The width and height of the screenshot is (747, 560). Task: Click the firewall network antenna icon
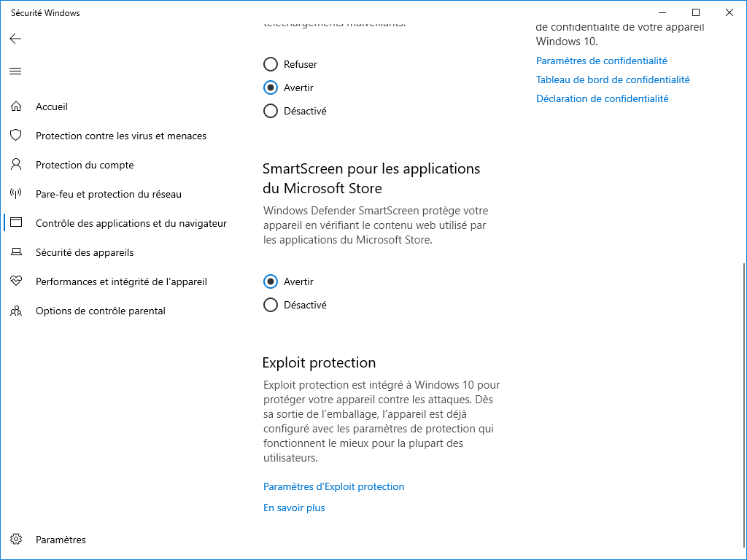tap(16, 194)
